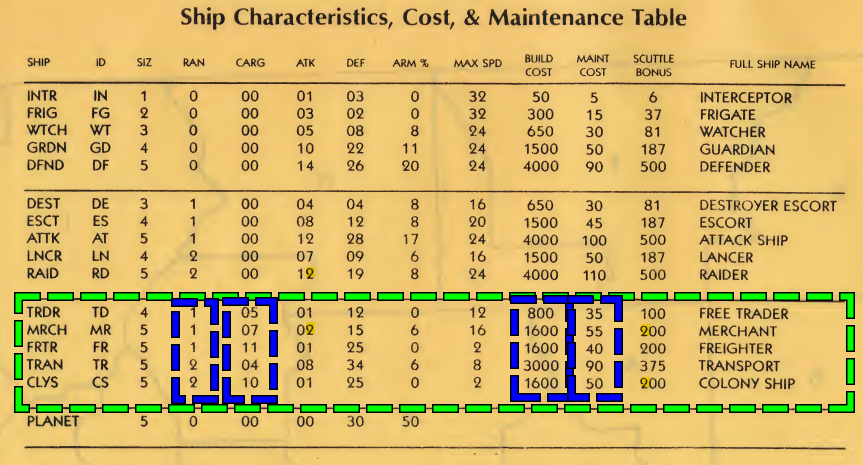Image resolution: width=863 pixels, height=465 pixels.
Task: Select the FRTR ship code
Action: pyautogui.click(x=42, y=348)
